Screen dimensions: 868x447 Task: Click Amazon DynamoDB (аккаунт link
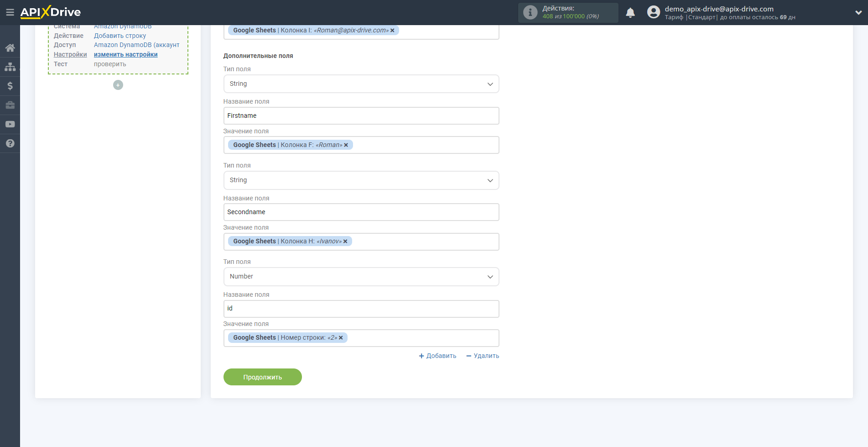point(137,45)
